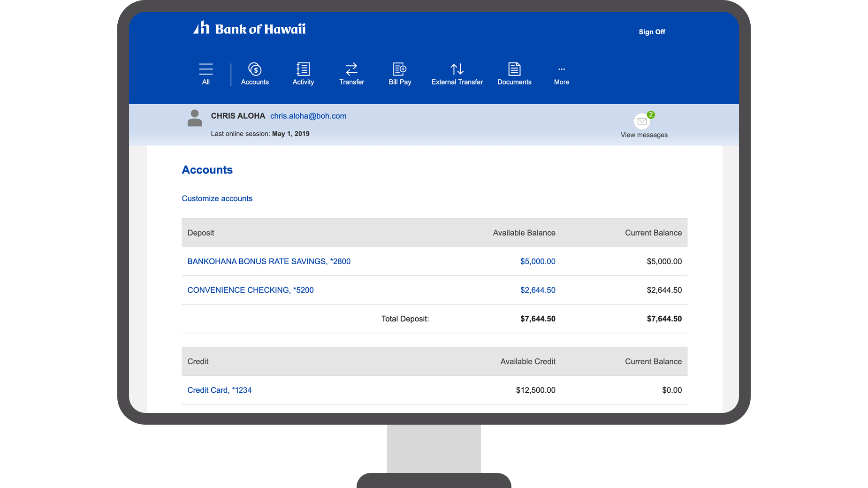Click the total available balance $7,644.50
The height and width of the screenshot is (488, 868).
[538, 319]
